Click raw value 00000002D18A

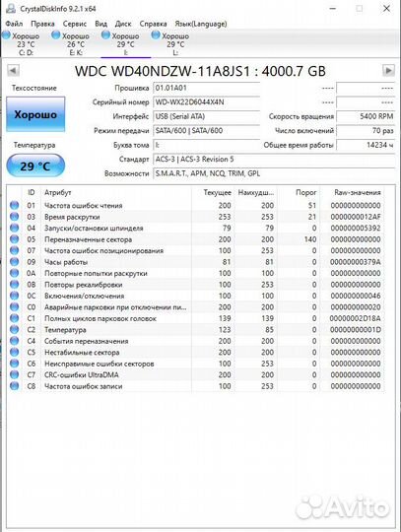tap(355, 318)
